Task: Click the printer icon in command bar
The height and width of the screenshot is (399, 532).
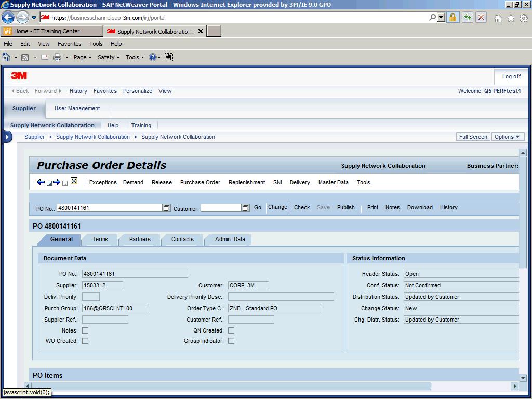Action: pos(57,57)
